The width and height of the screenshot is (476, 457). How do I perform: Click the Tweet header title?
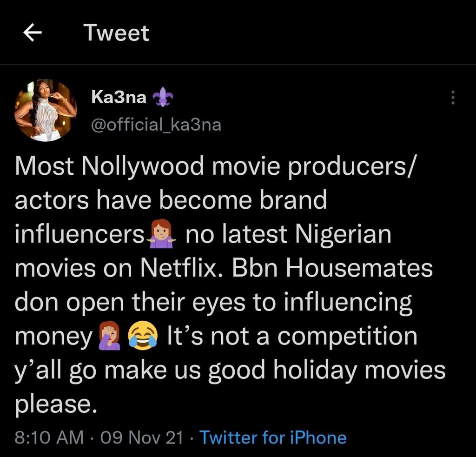tap(116, 33)
